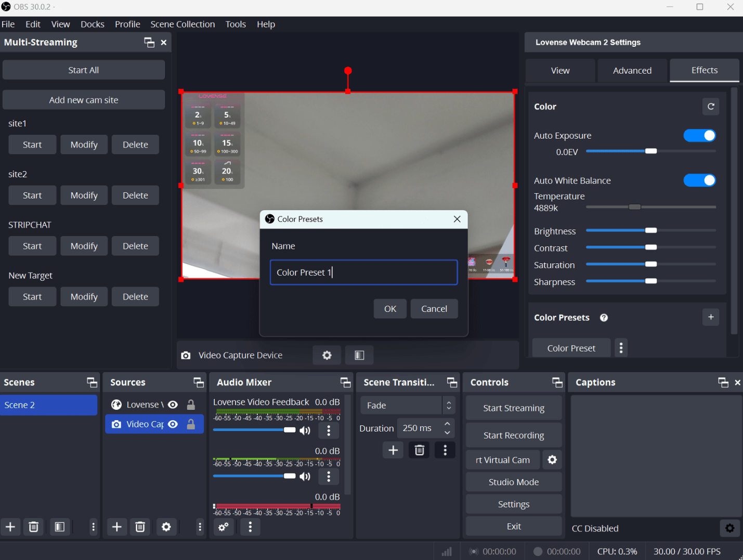The width and height of the screenshot is (743, 560).
Task: Increase transition Duration with up arrow
Action: click(x=447, y=424)
